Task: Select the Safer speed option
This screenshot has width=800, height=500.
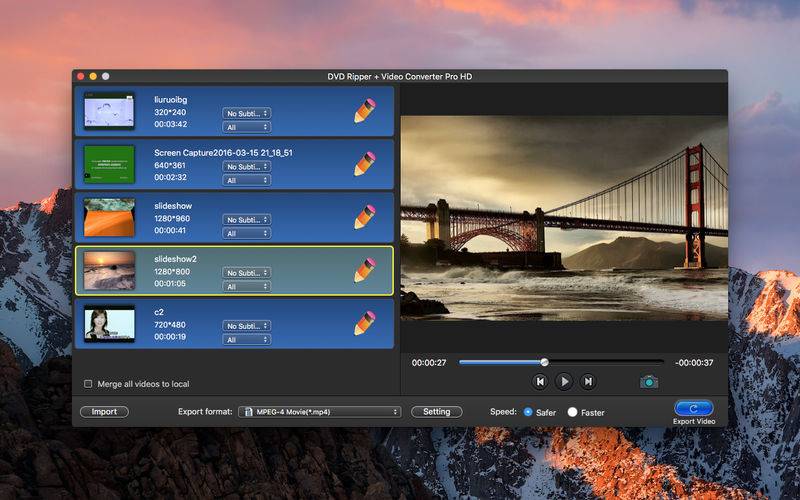Action: 528,412
